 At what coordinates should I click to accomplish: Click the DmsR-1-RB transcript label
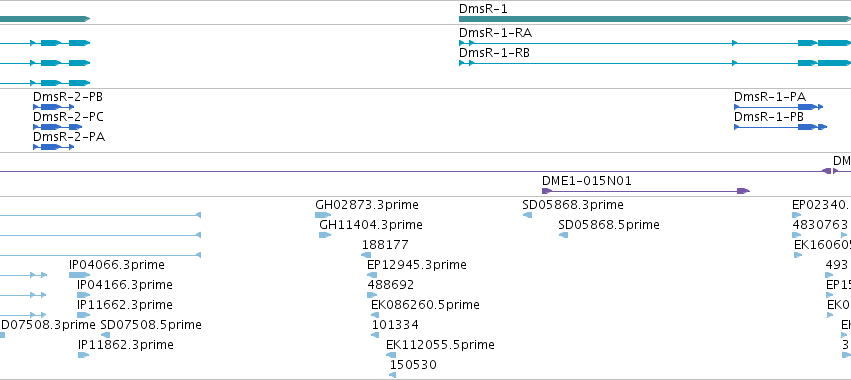(x=494, y=53)
